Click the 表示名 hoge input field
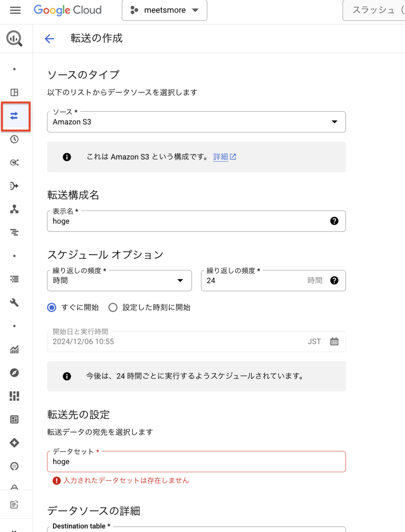This screenshot has width=405, height=532. pos(196,221)
